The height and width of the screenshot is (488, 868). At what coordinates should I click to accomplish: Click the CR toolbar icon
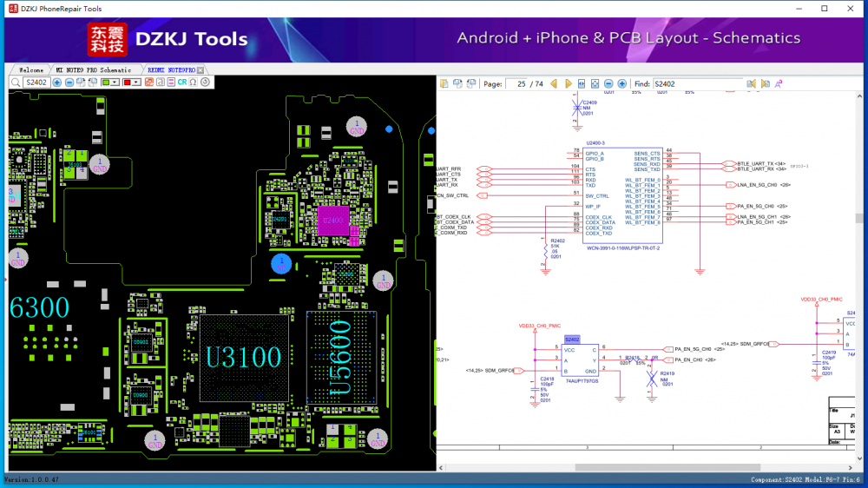click(182, 82)
